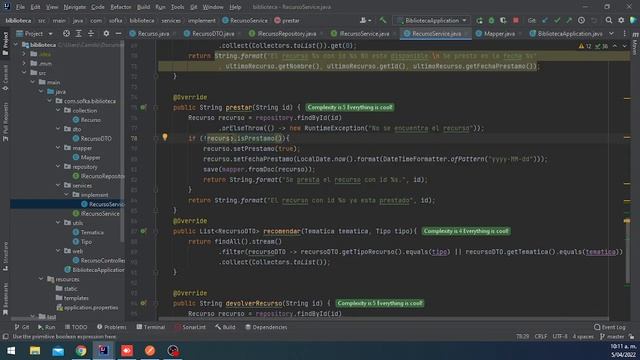Start debugging with the green bug icon
Screen dimensions: 640x360
pyautogui.click(x=491, y=20)
